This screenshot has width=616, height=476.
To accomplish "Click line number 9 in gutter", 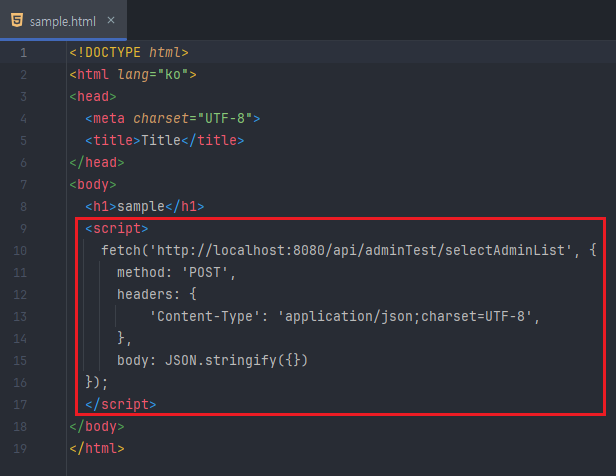I will pos(24,229).
